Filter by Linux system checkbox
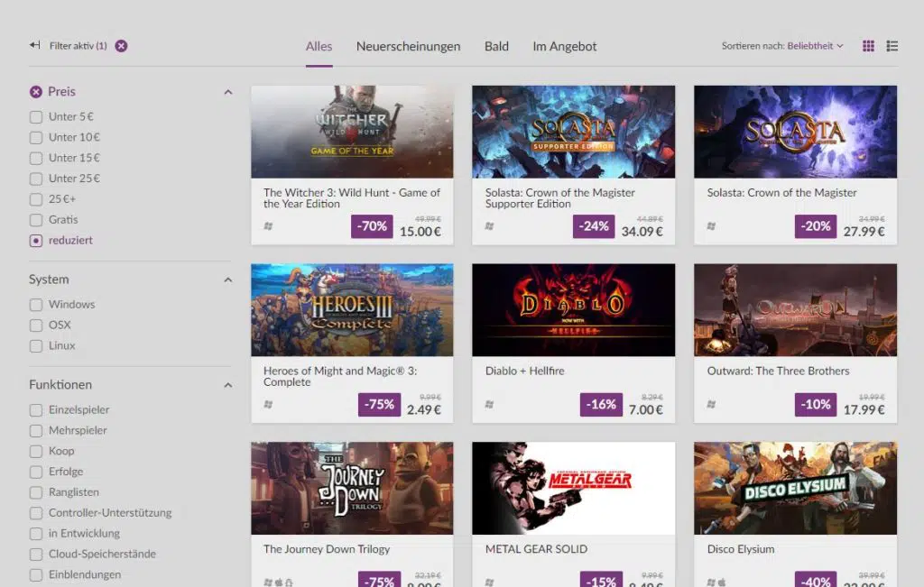The width and height of the screenshot is (924, 587). point(36,346)
